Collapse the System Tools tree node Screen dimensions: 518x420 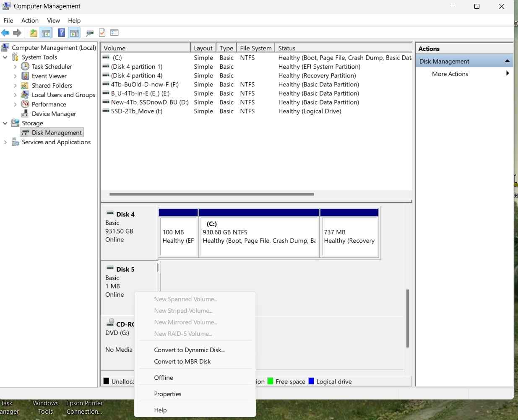tap(5, 57)
